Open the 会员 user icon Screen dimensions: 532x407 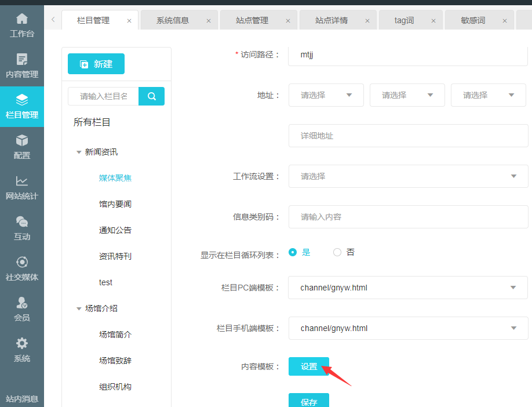22,303
